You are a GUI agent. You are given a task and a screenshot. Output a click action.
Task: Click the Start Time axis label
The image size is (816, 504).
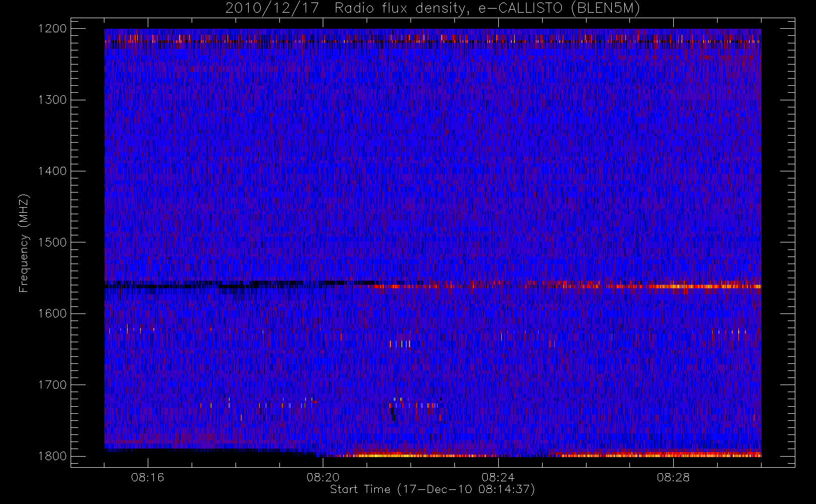coord(433,489)
